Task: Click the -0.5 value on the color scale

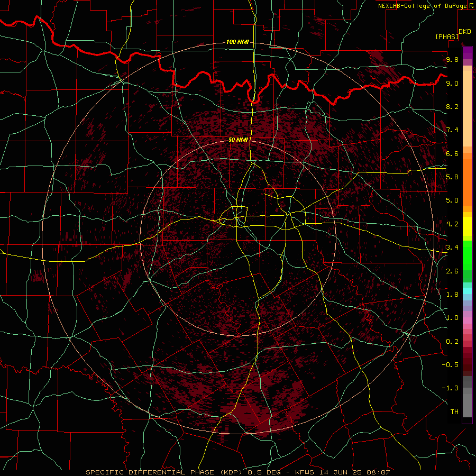Action: tap(450, 365)
